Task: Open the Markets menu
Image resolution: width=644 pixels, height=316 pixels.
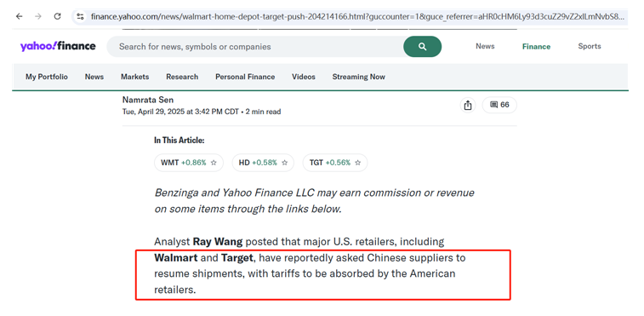Action: point(134,77)
